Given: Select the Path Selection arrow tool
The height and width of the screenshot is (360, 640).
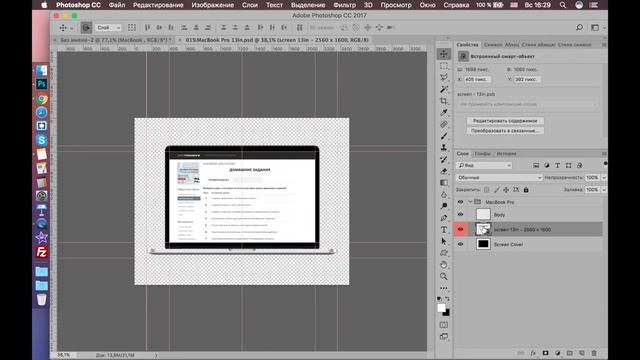Looking at the screenshot, I should tap(444, 241).
